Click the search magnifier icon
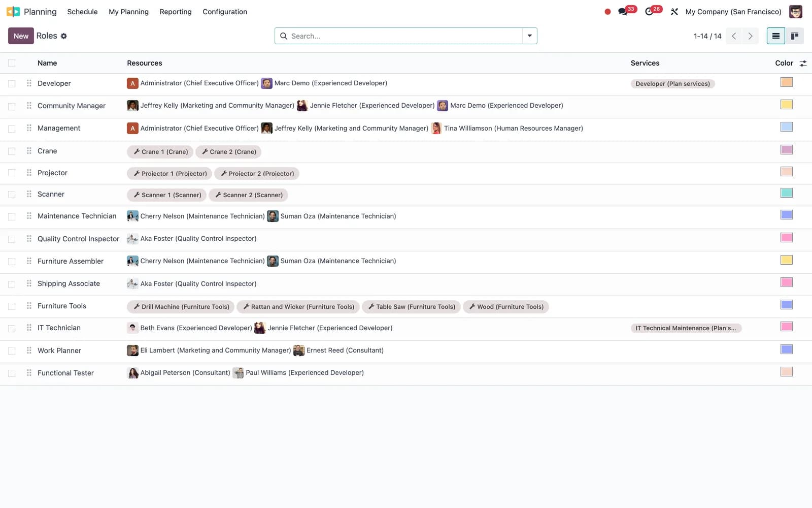 tap(284, 36)
